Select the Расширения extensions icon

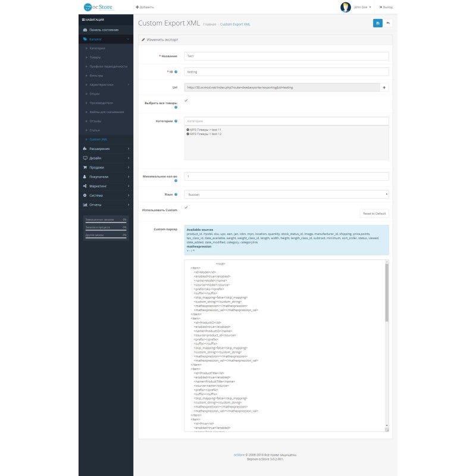84,148
